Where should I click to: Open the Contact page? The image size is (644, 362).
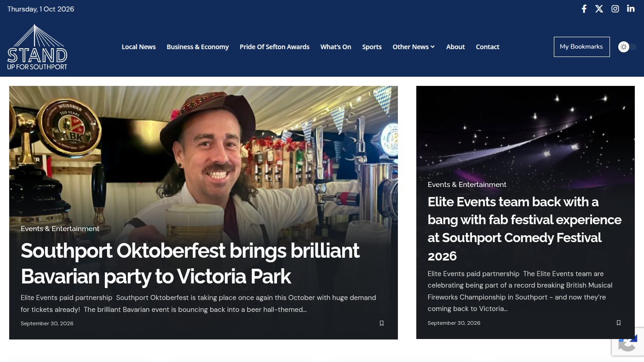tap(488, 47)
